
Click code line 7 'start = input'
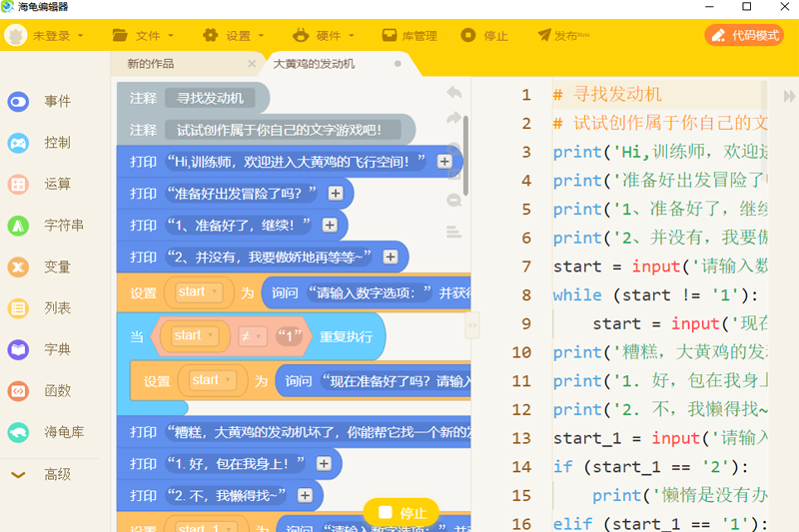660,266
